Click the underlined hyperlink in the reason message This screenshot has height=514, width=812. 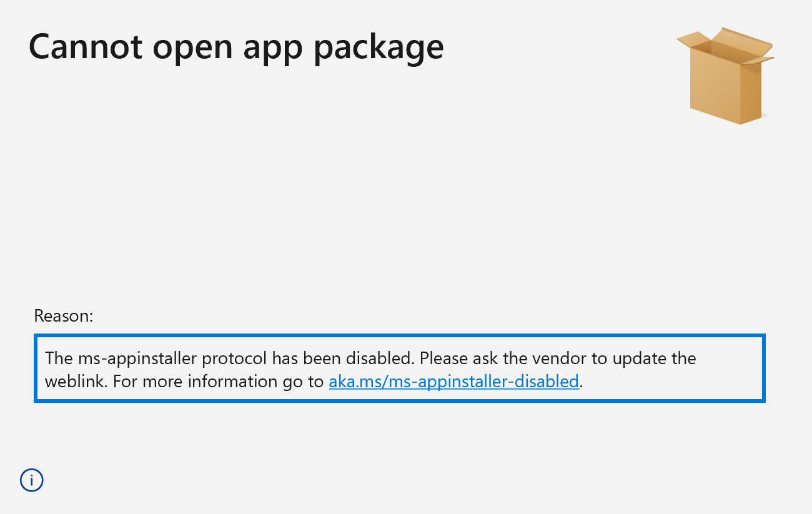tap(454, 381)
